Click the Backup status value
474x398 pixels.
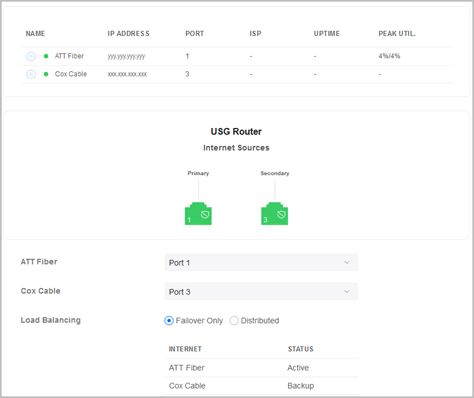pyautogui.click(x=301, y=386)
